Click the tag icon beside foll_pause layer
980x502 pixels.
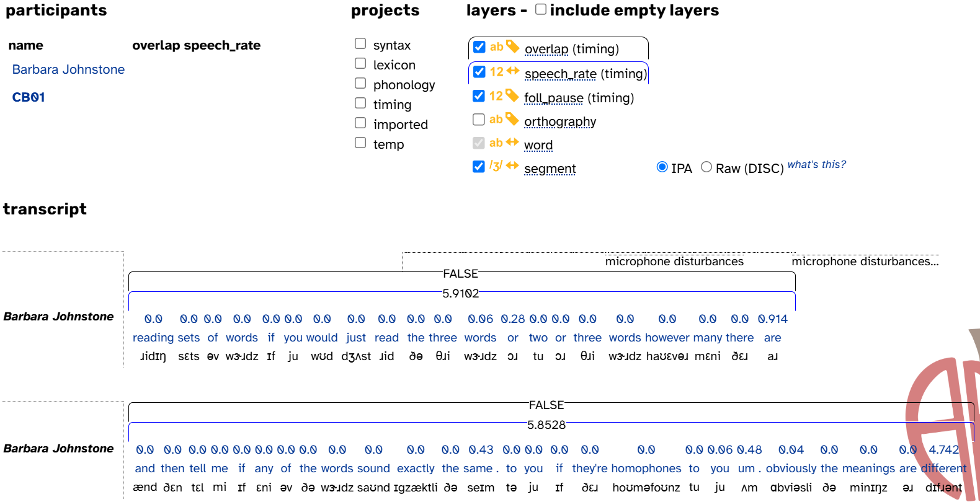[512, 95]
